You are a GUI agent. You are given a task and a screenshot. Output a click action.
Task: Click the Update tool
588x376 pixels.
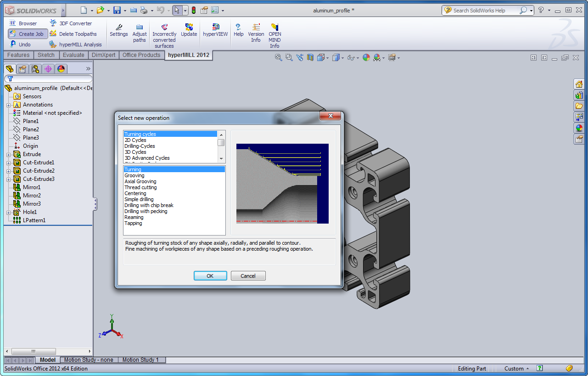click(189, 30)
